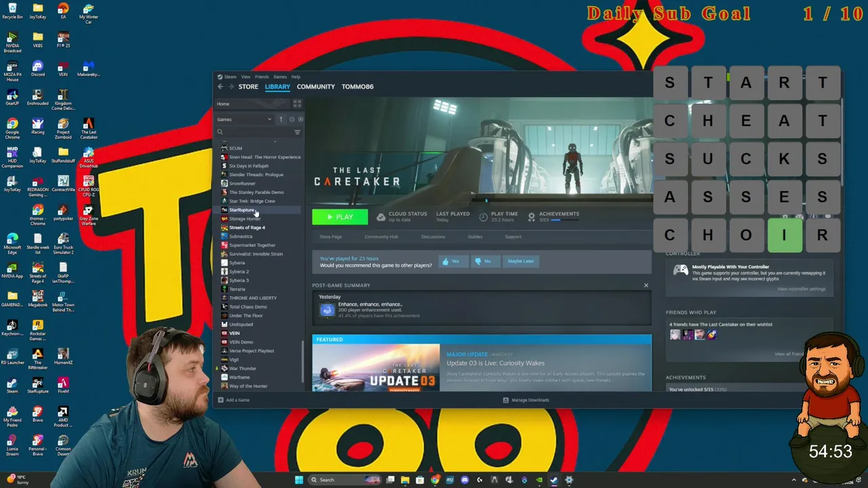Open Update 03 featured thumbnail
The image size is (868, 488).
tap(376, 367)
